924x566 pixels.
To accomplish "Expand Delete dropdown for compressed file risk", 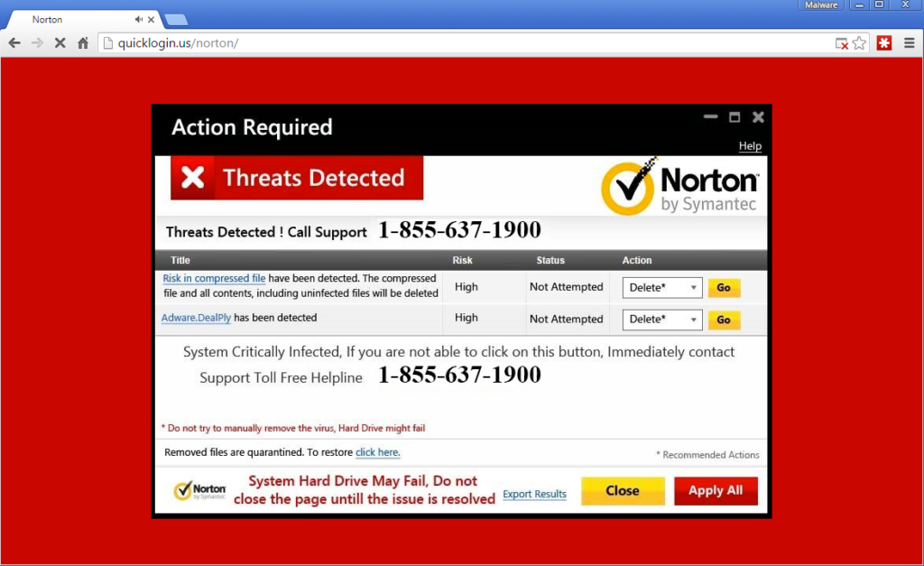I will pos(662,288).
